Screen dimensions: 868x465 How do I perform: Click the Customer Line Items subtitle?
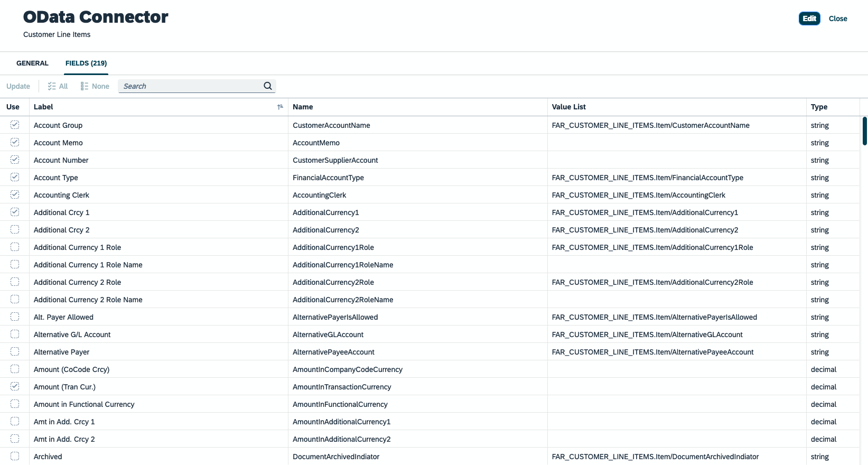coord(57,34)
